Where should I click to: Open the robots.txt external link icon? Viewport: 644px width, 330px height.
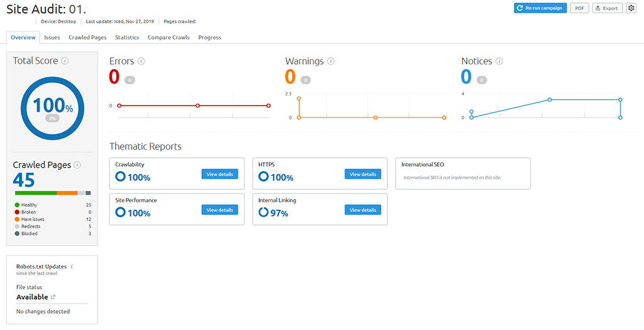53,297
